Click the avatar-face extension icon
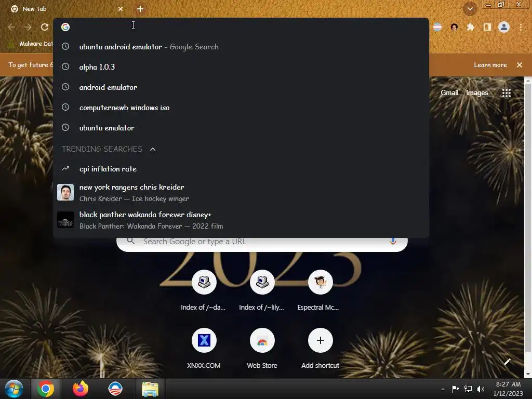The width and height of the screenshot is (532, 399). coord(454,27)
